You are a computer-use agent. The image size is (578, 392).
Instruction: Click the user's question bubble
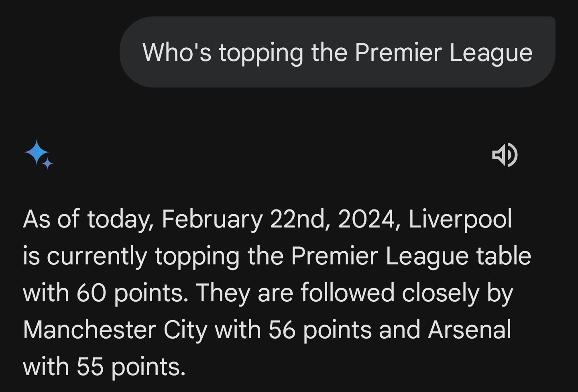[337, 52]
